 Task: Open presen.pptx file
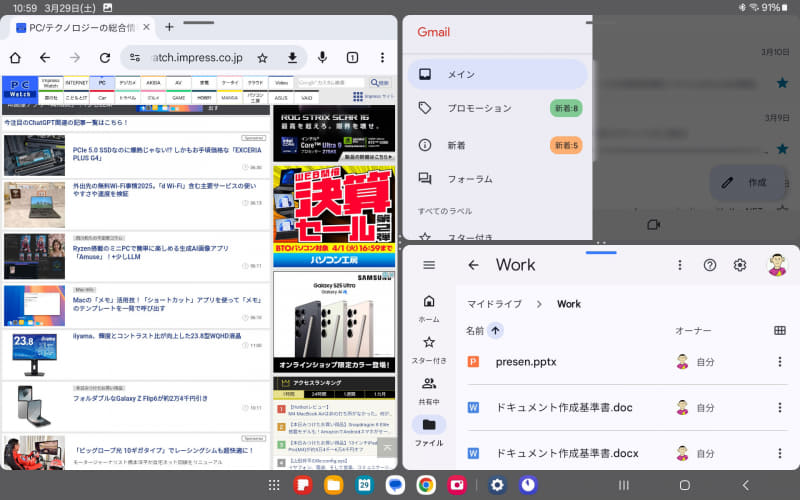526,362
